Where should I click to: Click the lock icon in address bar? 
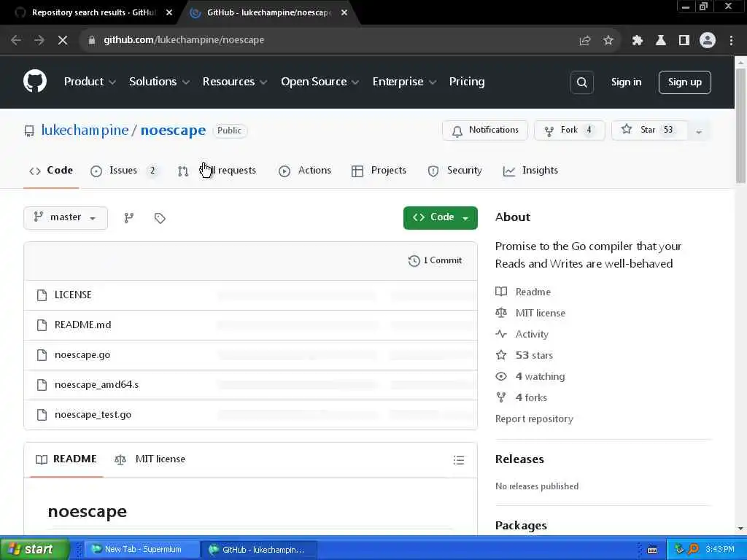coord(91,40)
